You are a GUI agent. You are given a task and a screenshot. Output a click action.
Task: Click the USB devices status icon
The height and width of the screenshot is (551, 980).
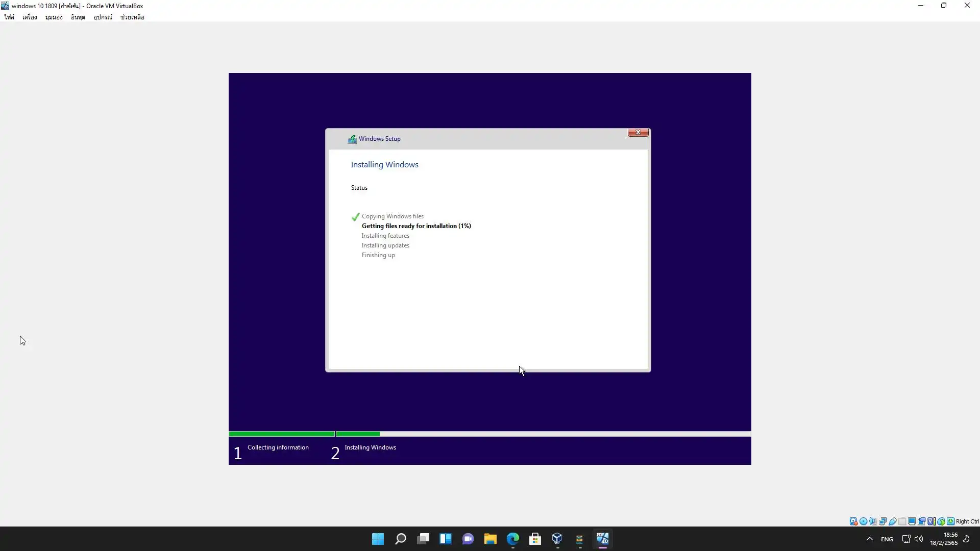pyautogui.click(x=892, y=521)
